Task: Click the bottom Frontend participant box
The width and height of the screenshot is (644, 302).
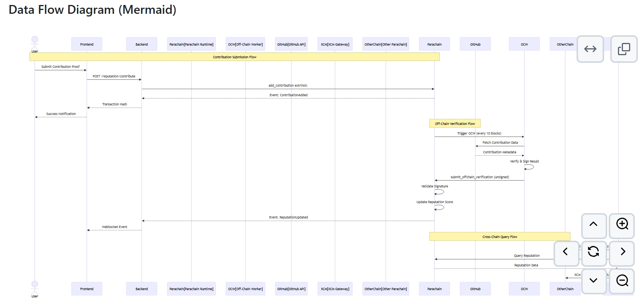Action: [x=87, y=289]
